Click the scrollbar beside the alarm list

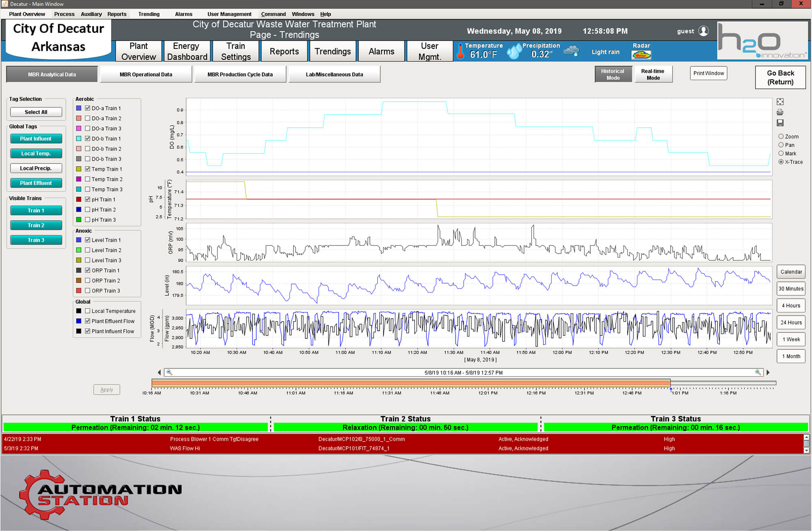point(806,444)
